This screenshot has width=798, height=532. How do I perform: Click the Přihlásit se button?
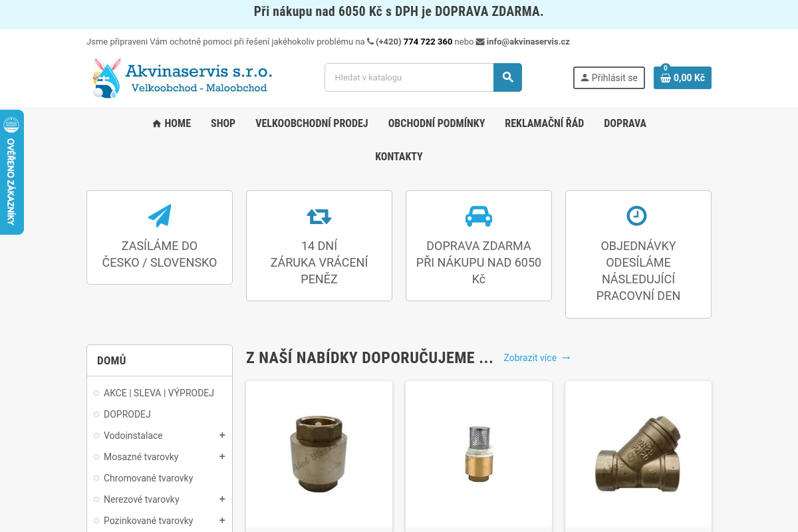coord(608,77)
